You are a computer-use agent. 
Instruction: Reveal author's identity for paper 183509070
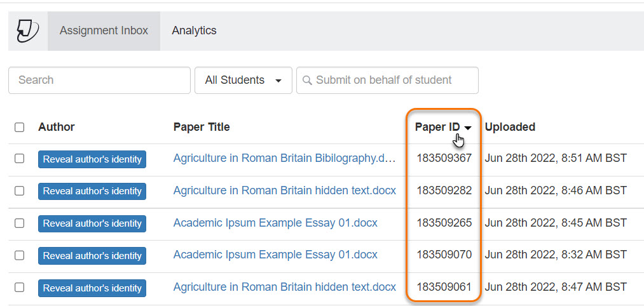coord(92,256)
